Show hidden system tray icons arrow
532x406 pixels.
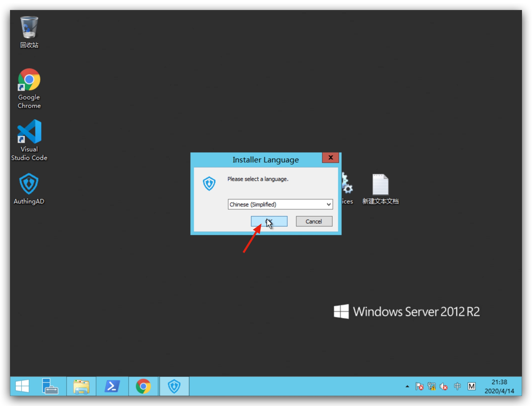click(407, 386)
